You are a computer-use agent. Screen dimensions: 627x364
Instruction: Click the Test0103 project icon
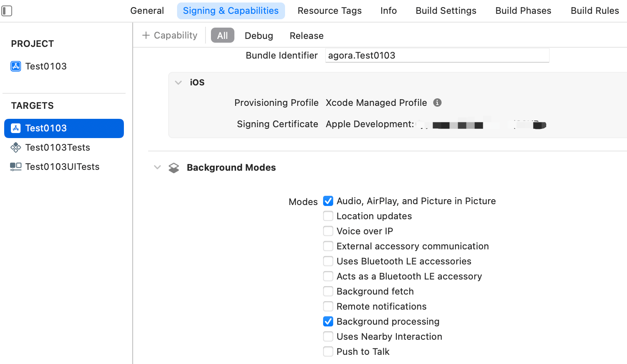[16, 66]
